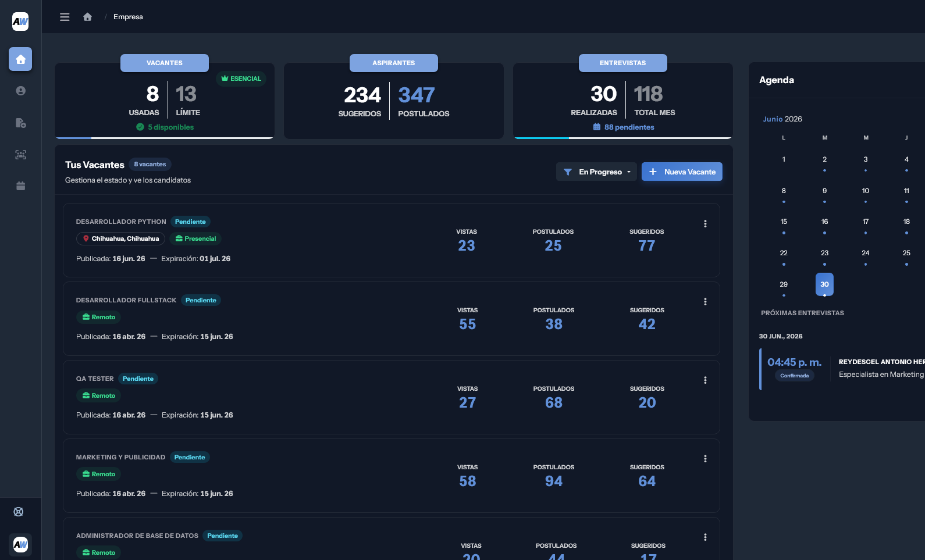925x560 pixels.
Task: Click QA Tester's 68 postulados value
Action: (x=554, y=403)
